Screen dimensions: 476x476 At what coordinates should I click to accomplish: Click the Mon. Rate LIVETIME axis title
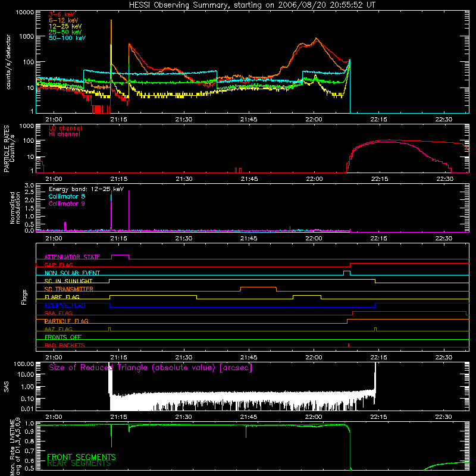point(15,446)
